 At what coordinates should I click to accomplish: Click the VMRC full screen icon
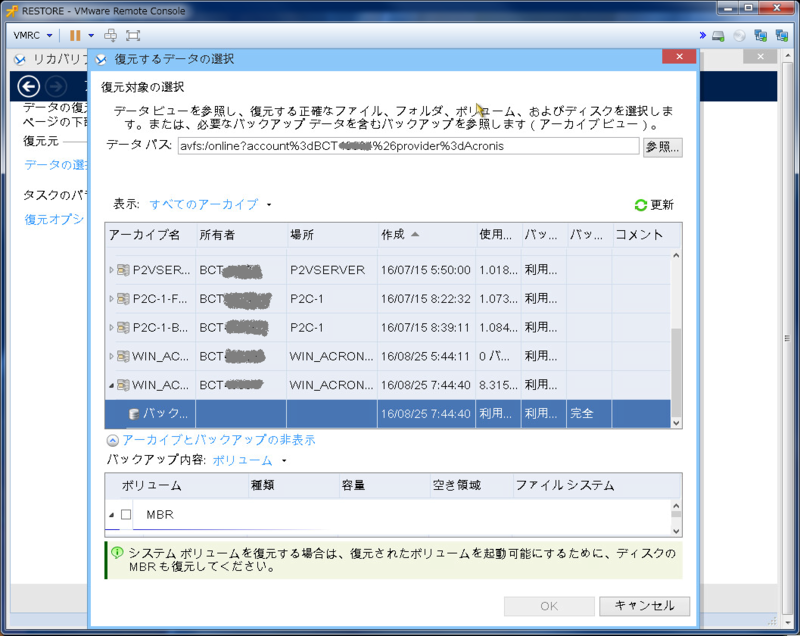tap(133, 35)
